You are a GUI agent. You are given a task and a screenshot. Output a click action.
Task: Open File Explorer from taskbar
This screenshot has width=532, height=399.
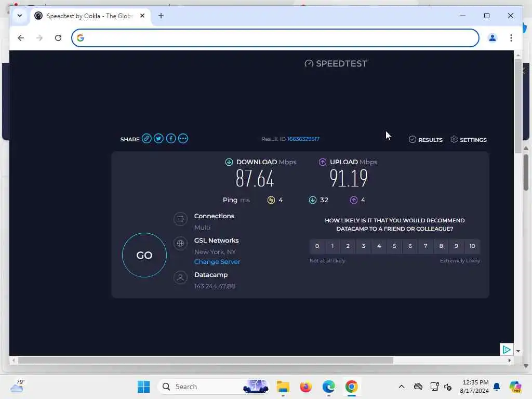[x=283, y=387]
